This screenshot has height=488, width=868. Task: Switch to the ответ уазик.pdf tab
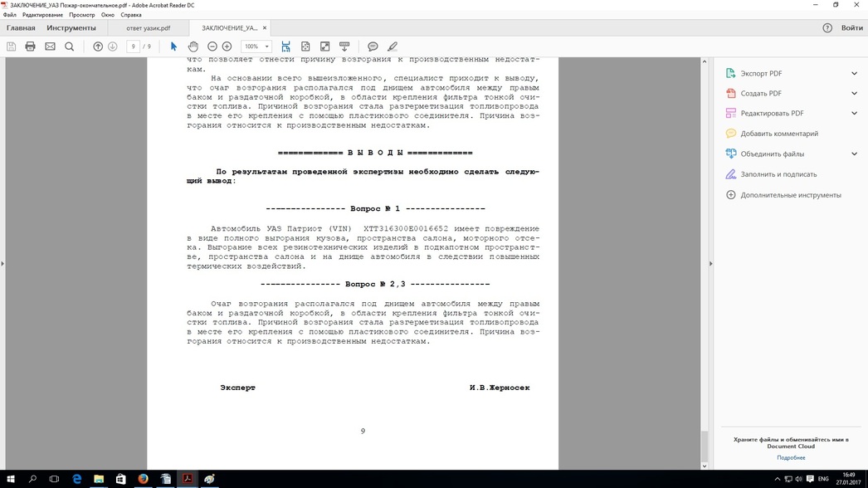(148, 28)
